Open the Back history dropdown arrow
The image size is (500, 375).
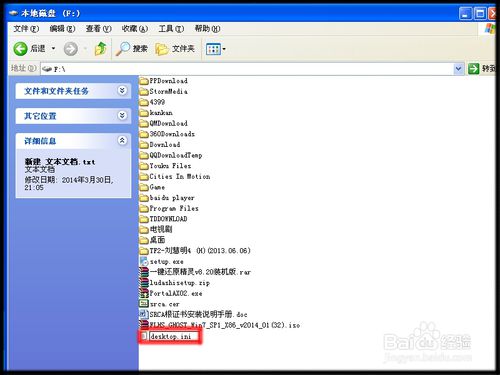(x=53, y=49)
